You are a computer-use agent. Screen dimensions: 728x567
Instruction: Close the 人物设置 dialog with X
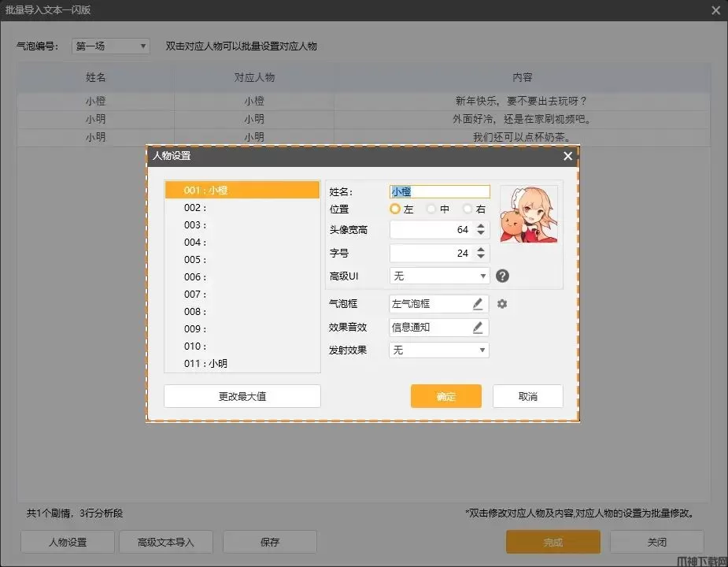coord(567,156)
